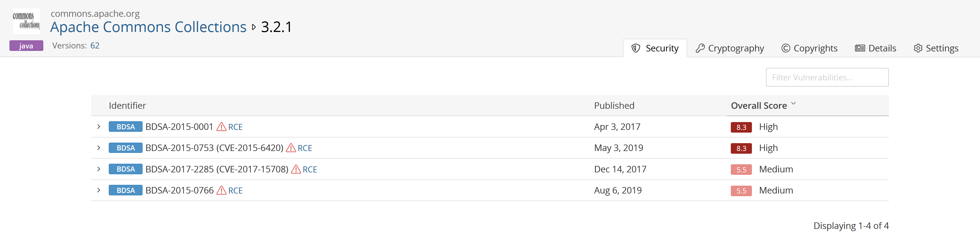The width and height of the screenshot is (980, 233).
Task: Click the RCE warning triangle for BDSA-2015-0001
Action: [x=221, y=126]
